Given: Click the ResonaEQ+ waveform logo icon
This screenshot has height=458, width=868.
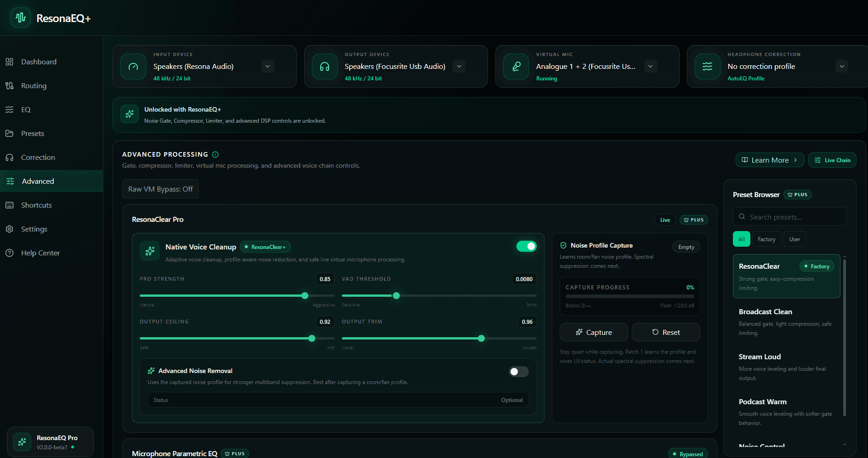Looking at the screenshot, I should coord(21,18).
